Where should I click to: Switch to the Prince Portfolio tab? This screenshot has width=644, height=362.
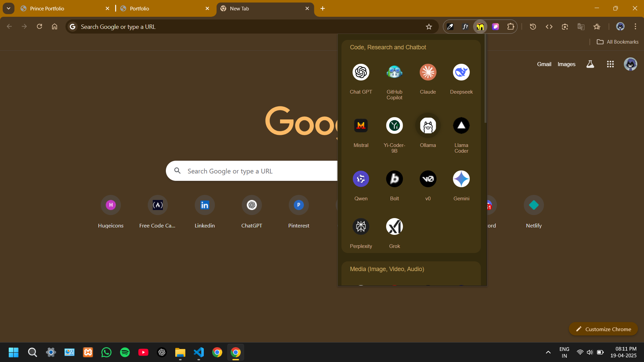coord(47,8)
